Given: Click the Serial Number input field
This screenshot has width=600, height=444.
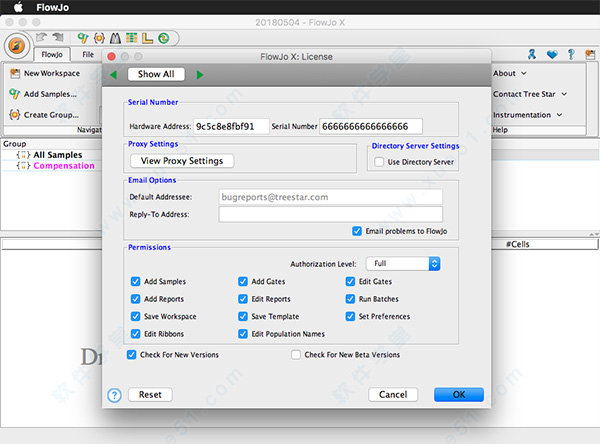Looking at the screenshot, I should (x=371, y=126).
